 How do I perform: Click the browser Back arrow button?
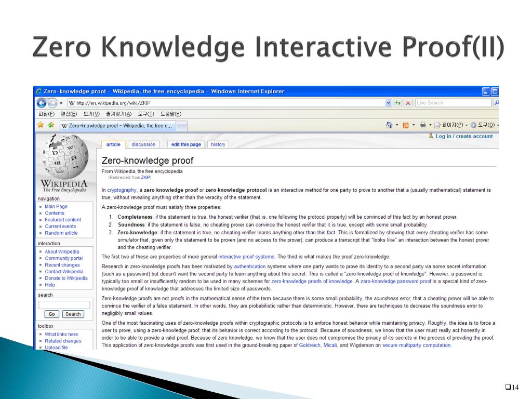[42, 103]
